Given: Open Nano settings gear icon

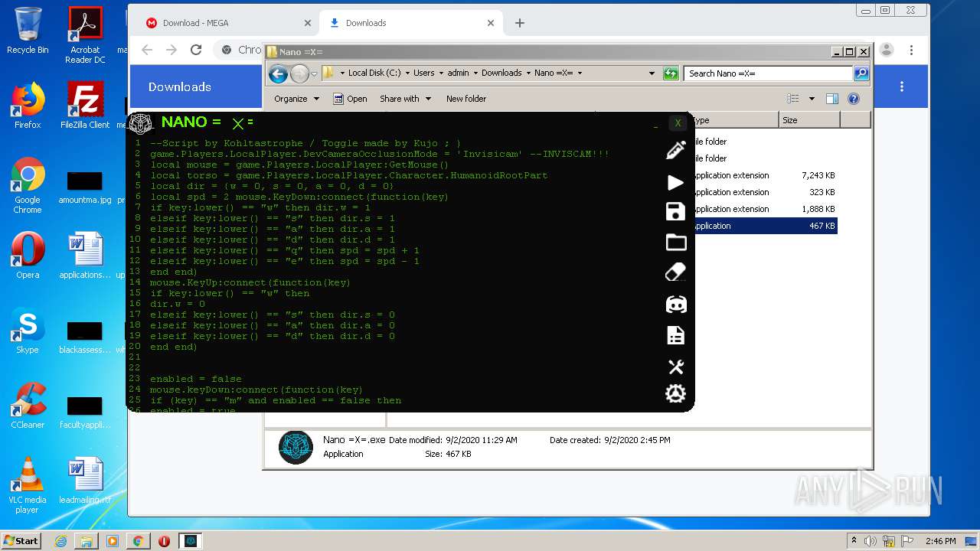Looking at the screenshot, I should (x=675, y=393).
